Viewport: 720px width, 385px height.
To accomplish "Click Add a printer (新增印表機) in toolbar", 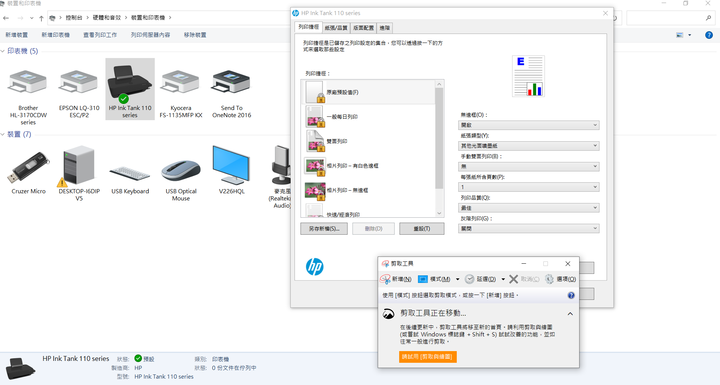I will click(x=56, y=35).
